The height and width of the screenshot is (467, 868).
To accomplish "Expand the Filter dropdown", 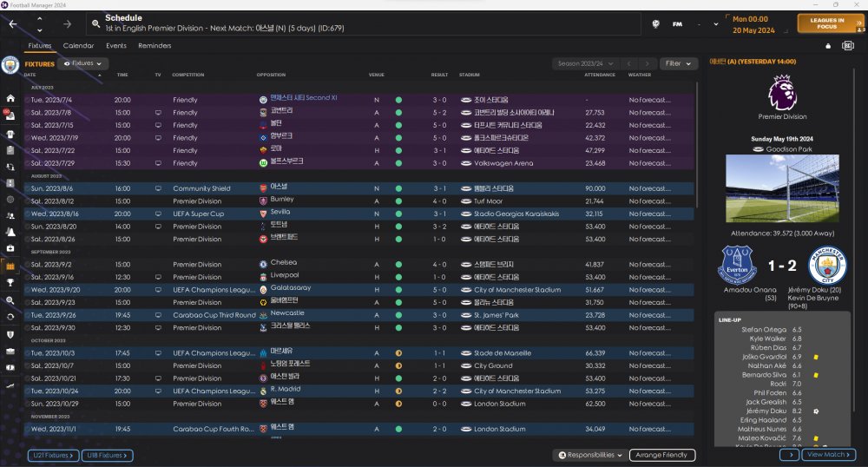I will [x=678, y=63].
